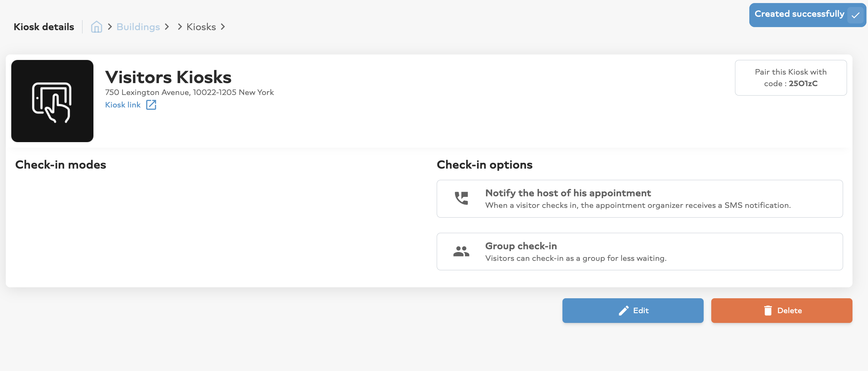Image resolution: width=868 pixels, height=371 pixels.
Task: Go to Kiosks in the breadcrumb
Action: (201, 26)
